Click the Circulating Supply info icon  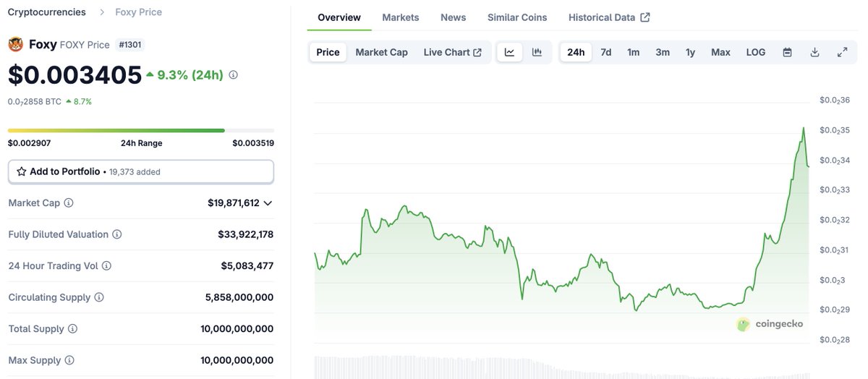coord(99,297)
